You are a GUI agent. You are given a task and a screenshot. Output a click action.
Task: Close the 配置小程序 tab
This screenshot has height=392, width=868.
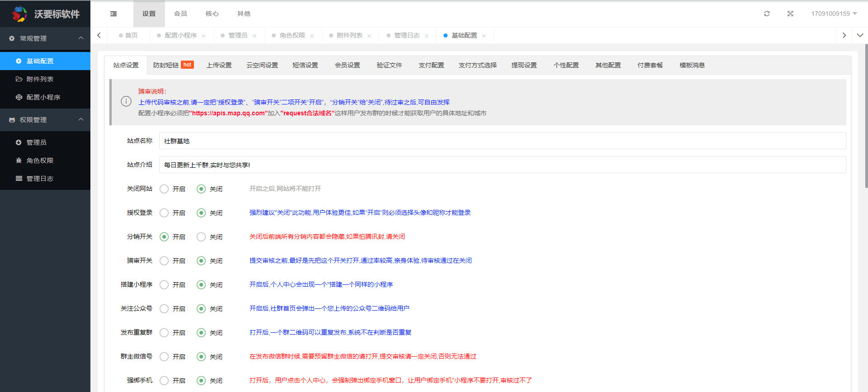coord(203,36)
